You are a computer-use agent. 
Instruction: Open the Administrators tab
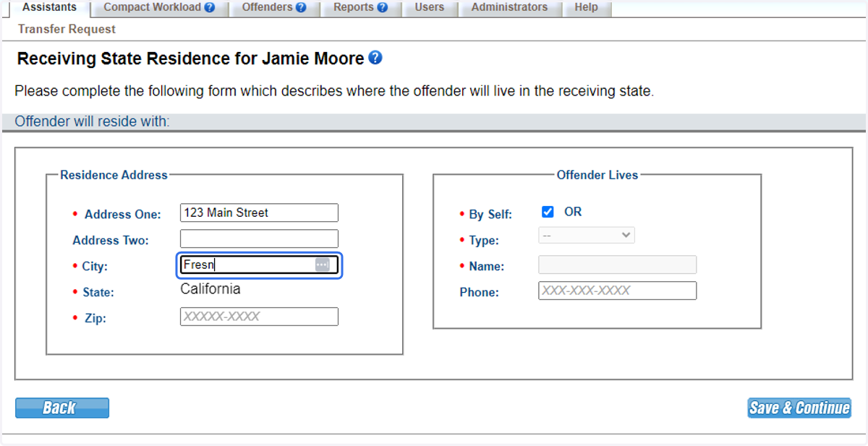509,7
